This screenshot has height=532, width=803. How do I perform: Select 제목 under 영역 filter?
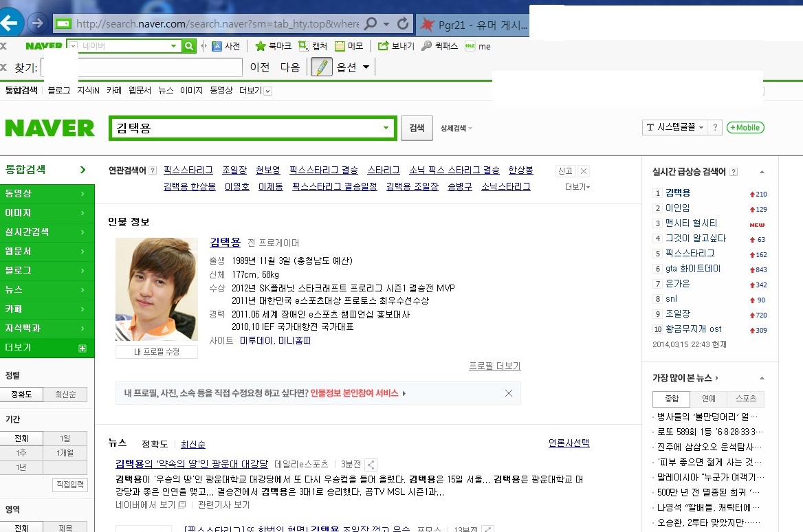click(x=65, y=527)
